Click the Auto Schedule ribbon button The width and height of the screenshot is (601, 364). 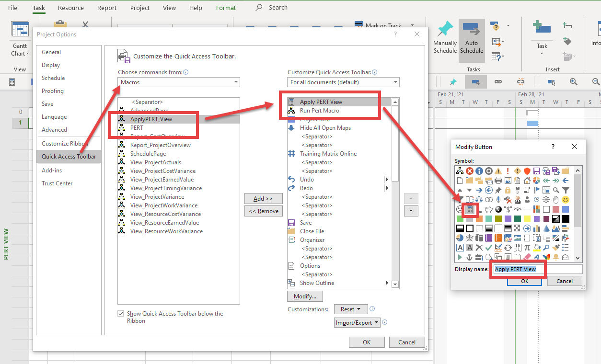472,41
